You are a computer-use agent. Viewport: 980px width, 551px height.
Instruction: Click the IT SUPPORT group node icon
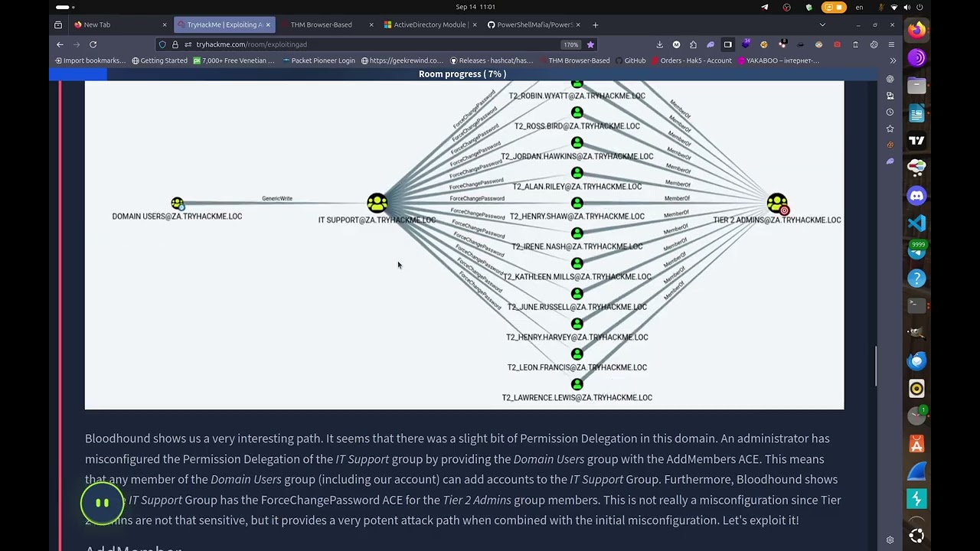pos(377,203)
